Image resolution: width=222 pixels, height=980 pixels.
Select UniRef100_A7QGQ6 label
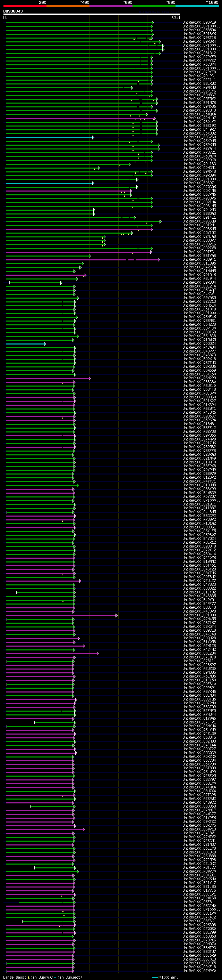pos(199,187)
